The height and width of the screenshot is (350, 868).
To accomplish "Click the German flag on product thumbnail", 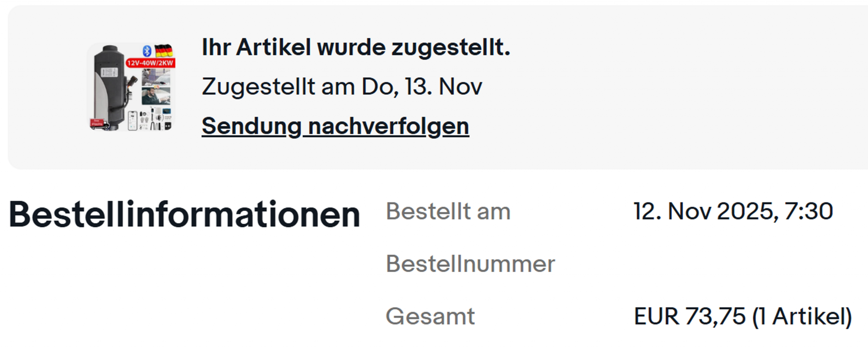I will 164,51.
